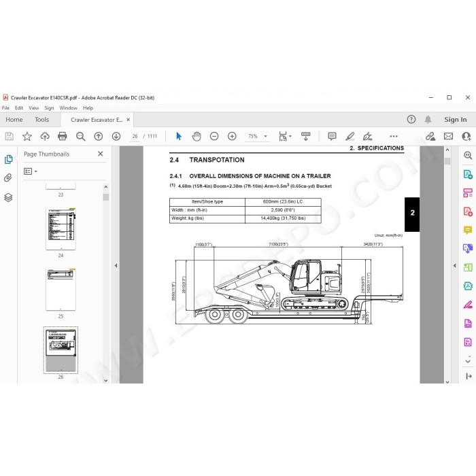Open the notifications bell
The image size is (476, 476).
(x=428, y=119)
